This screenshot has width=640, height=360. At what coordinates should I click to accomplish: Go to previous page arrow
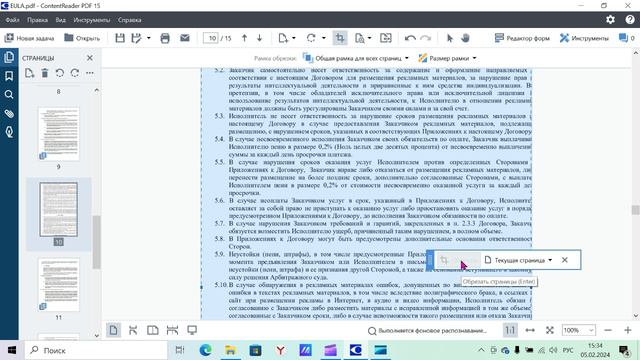[x=244, y=38]
